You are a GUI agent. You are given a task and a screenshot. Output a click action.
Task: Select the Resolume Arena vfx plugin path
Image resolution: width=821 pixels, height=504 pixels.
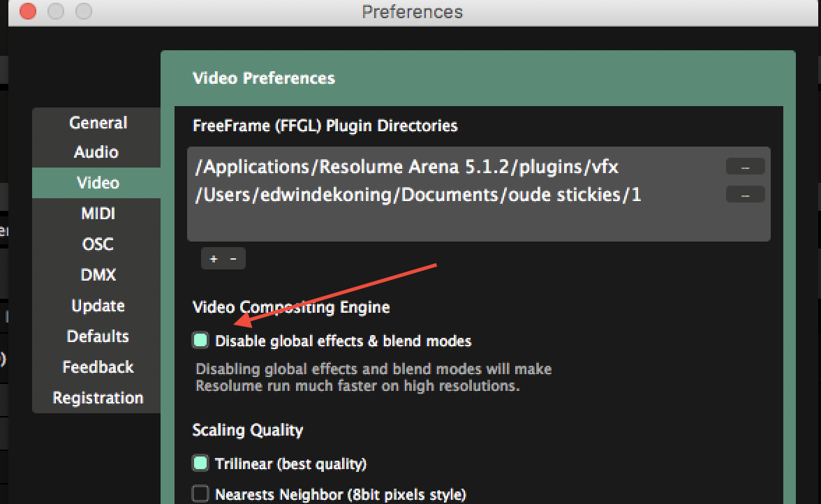coord(407,167)
